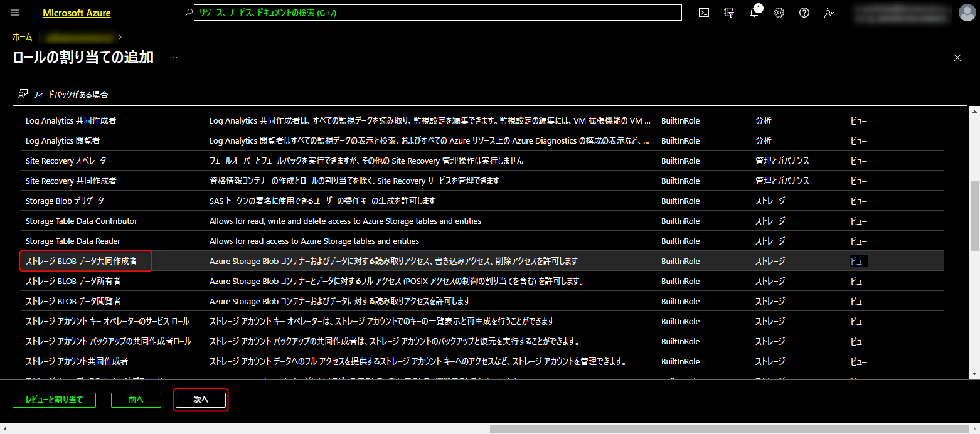Follow the ホーム breadcrumb link
Screen dimensions: 980x434
(22, 37)
